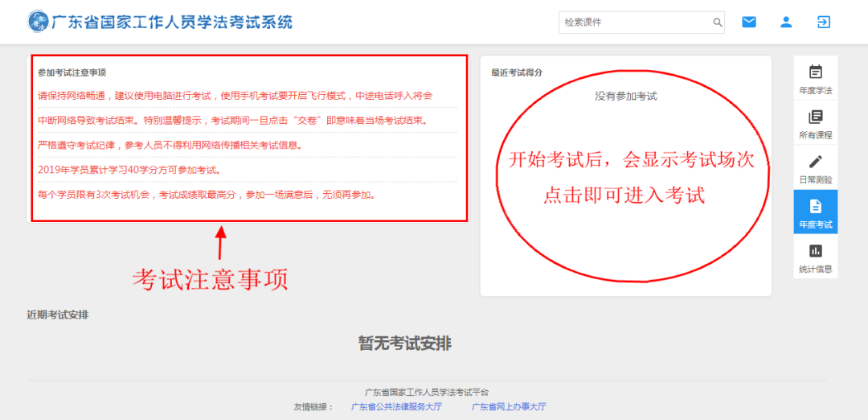Click the 统计信息 chart icon
Viewport: 868px width, 420px height.
[816, 251]
